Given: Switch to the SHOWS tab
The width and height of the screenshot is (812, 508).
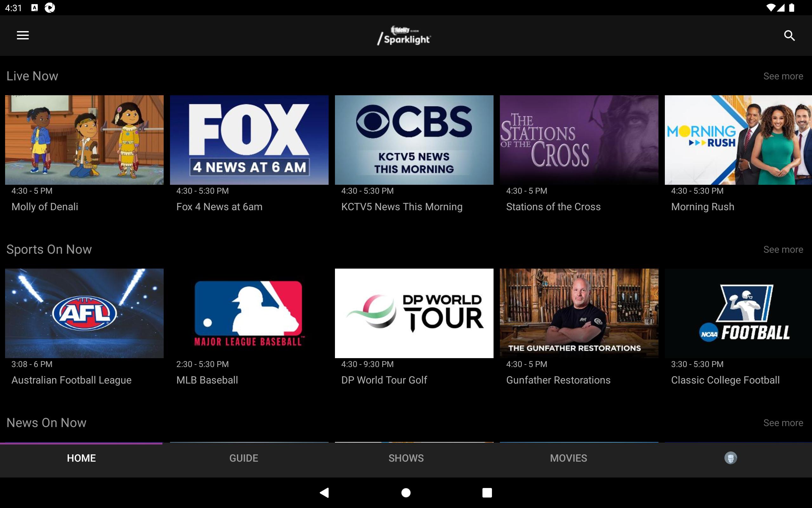Looking at the screenshot, I should point(406,458).
